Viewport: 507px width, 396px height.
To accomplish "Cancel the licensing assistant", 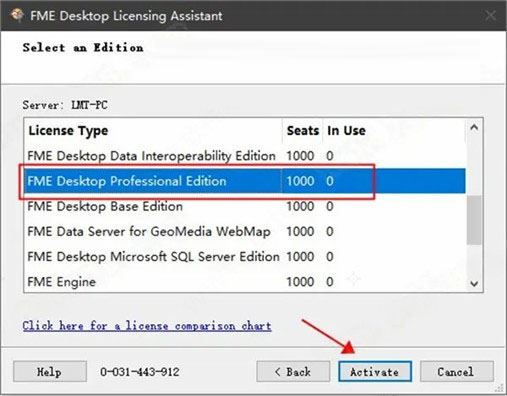I will 457,371.
